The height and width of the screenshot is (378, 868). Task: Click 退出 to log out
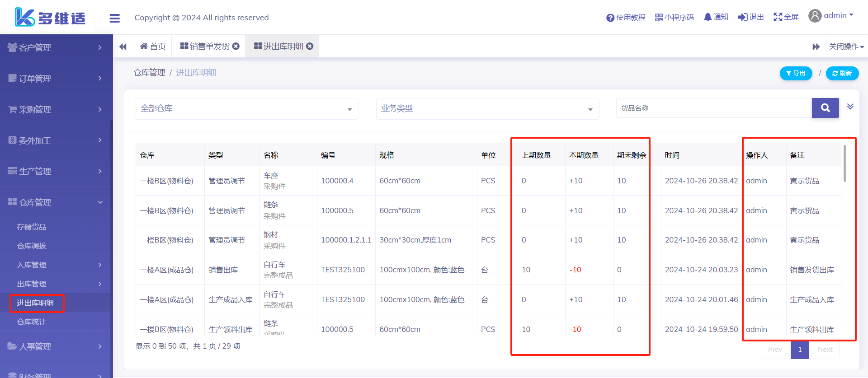(750, 17)
